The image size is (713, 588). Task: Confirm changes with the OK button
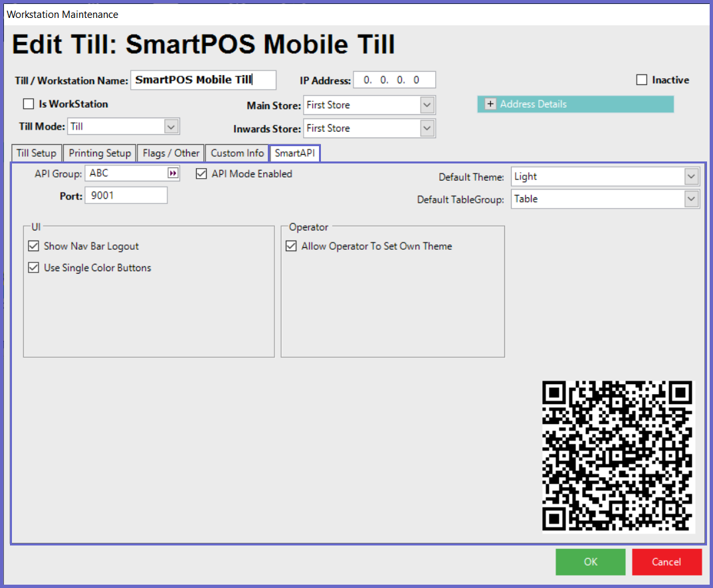click(x=590, y=561)
